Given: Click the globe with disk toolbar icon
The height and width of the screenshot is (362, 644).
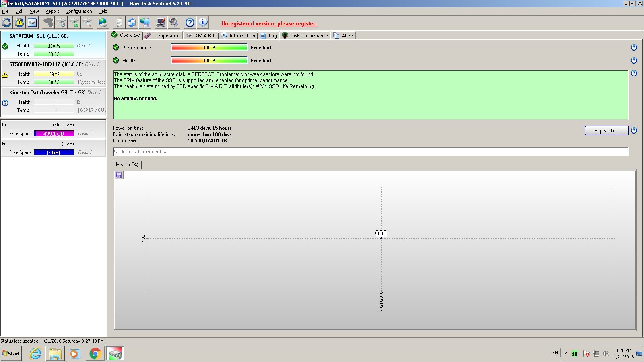Looking at the screenshot, I should [x=103, y=23].
